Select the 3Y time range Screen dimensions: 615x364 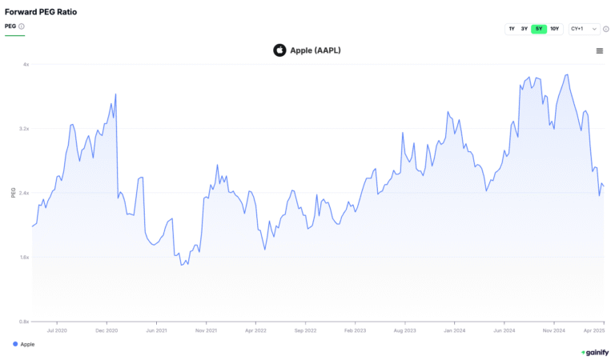point(524,29)
